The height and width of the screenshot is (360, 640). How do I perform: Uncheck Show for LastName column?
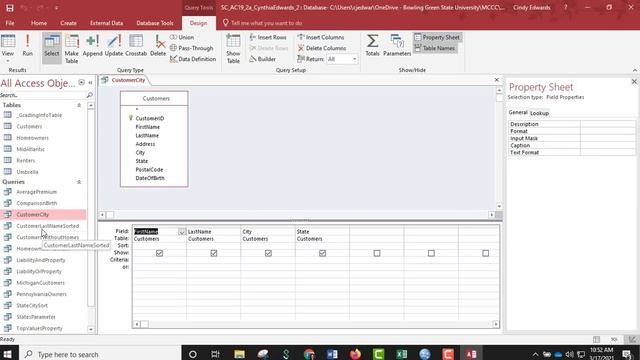click(213, 253)
